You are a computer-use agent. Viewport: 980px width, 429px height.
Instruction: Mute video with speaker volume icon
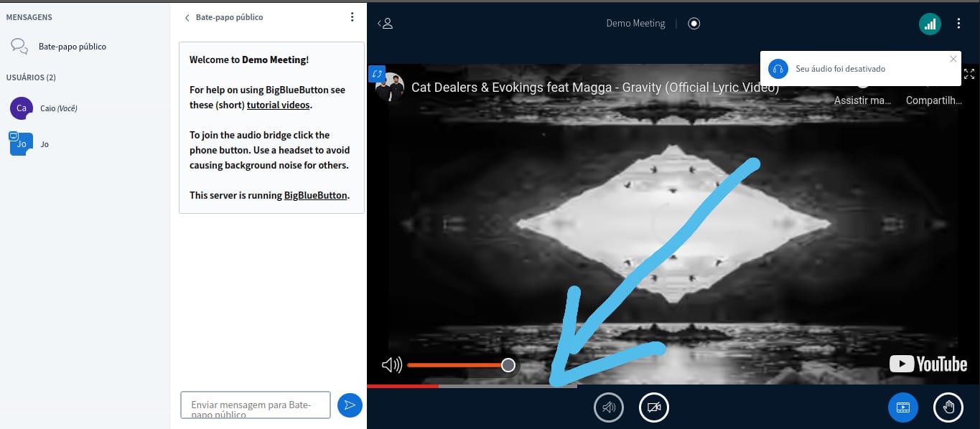[391, 365]
